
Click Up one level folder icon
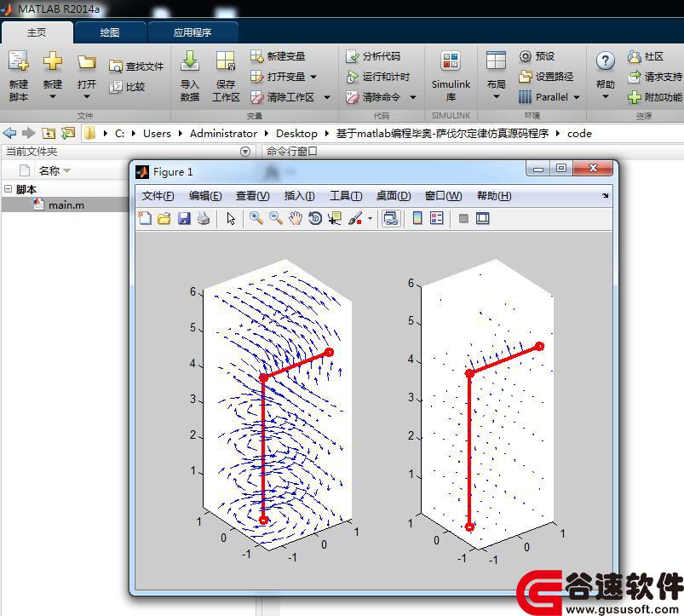tap(49, 133)
